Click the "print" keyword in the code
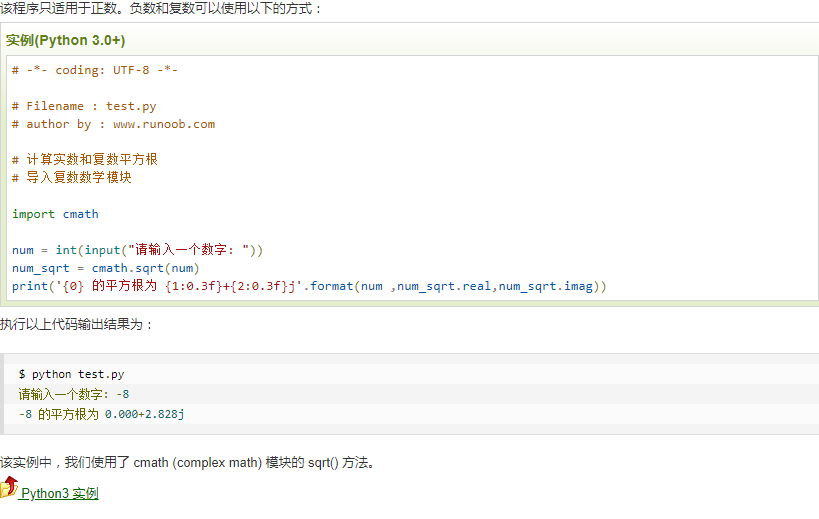This screenshot has width=819, height=519. click(30, 286)
